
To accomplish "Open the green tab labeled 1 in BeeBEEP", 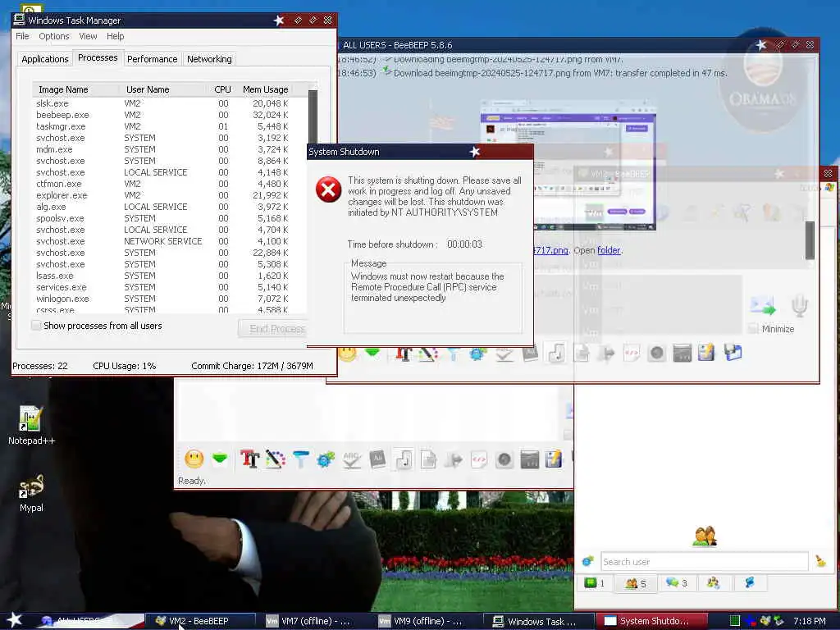I will click(x=595, y=583).
